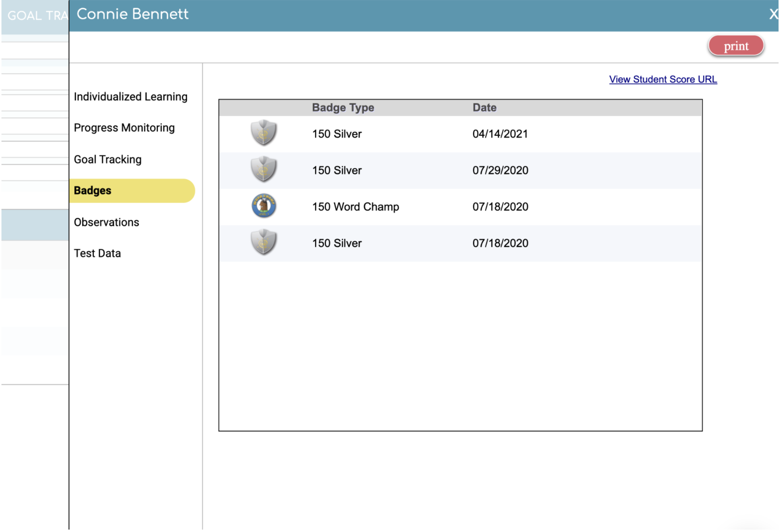This screenshot has width=779, height=532.
Task: Go to the Goal Tracking section
Action: pyautogui.click(x=107, y=159)
